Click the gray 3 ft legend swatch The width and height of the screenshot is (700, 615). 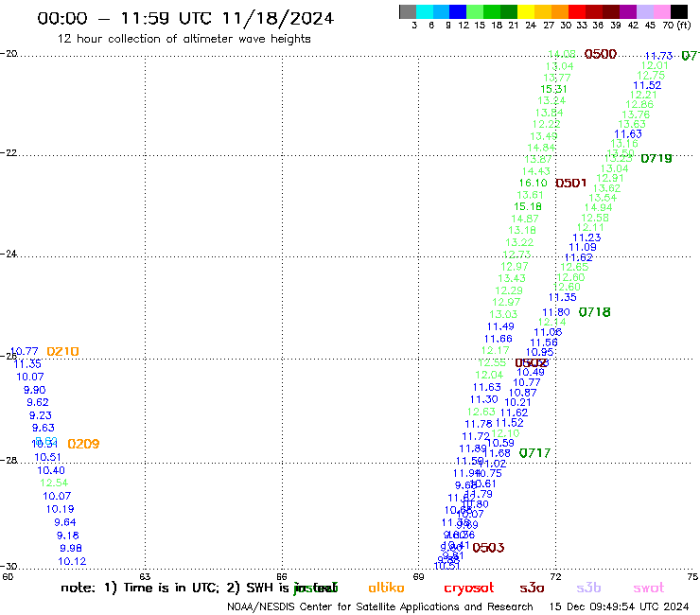click(408, 11)
